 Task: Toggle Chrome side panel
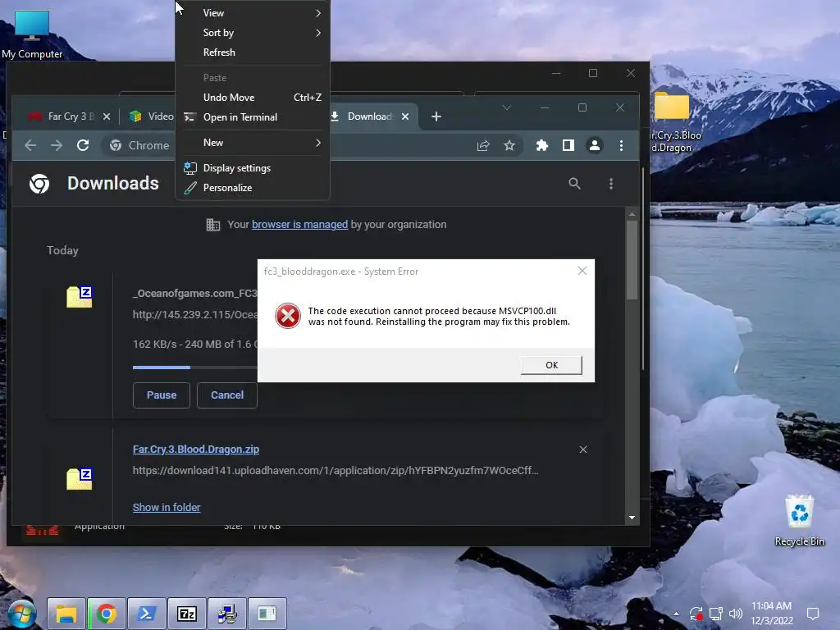click(x=568, y=145)
